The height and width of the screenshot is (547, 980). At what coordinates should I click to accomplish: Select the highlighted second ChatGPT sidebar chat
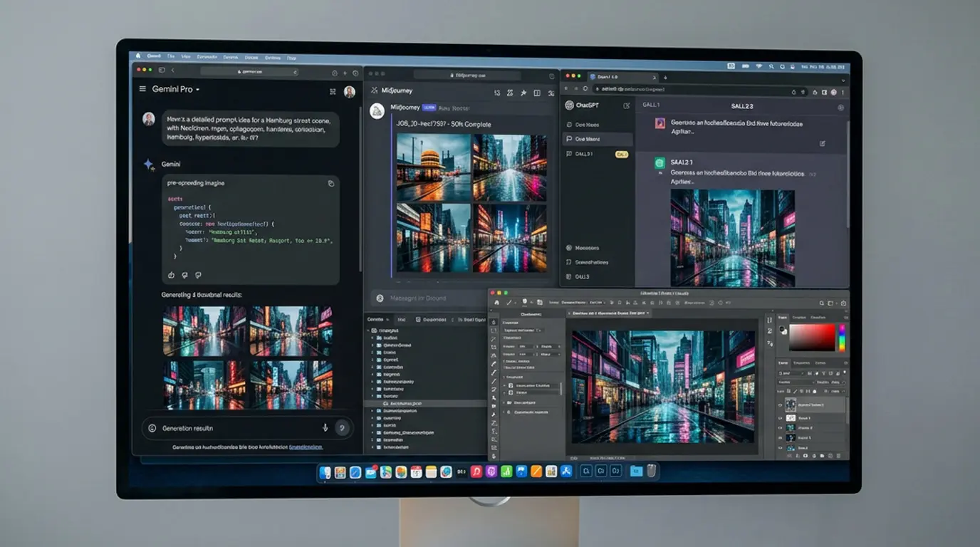point(597,139)
